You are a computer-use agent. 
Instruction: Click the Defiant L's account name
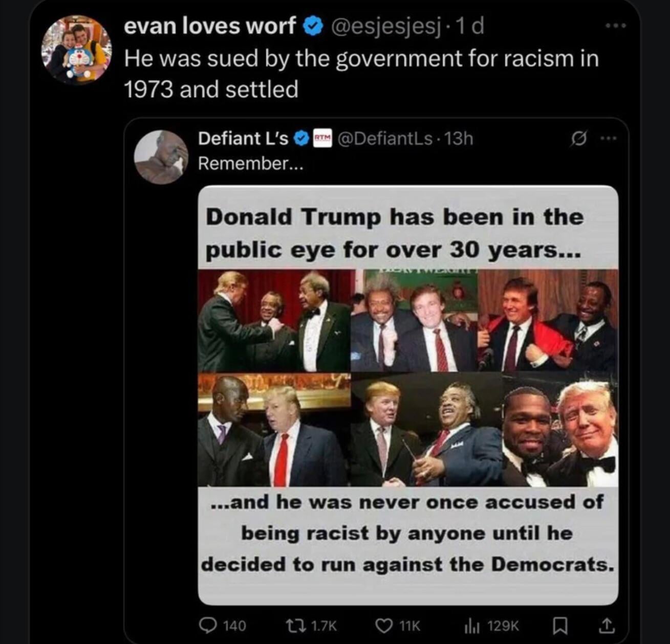click(x=243, y=138)
